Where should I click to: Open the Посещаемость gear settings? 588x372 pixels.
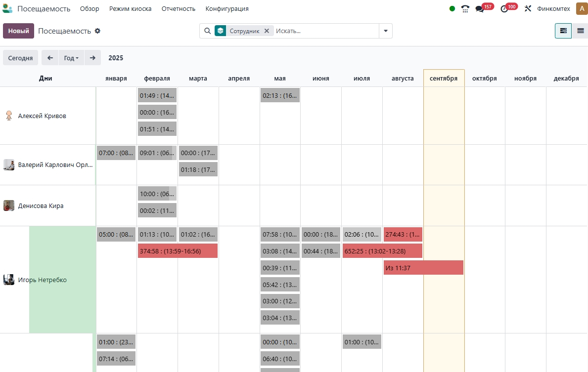point(97,31)
